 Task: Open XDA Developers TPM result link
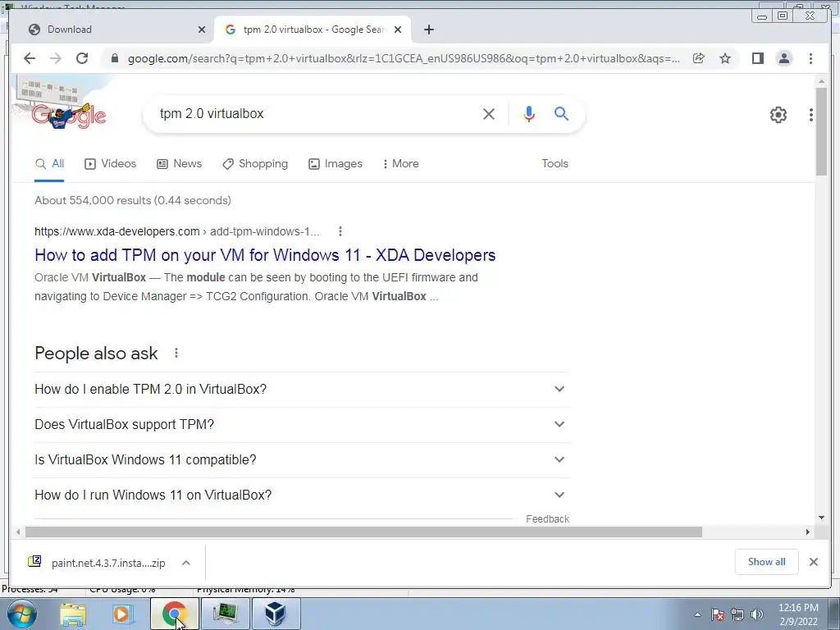265,255
